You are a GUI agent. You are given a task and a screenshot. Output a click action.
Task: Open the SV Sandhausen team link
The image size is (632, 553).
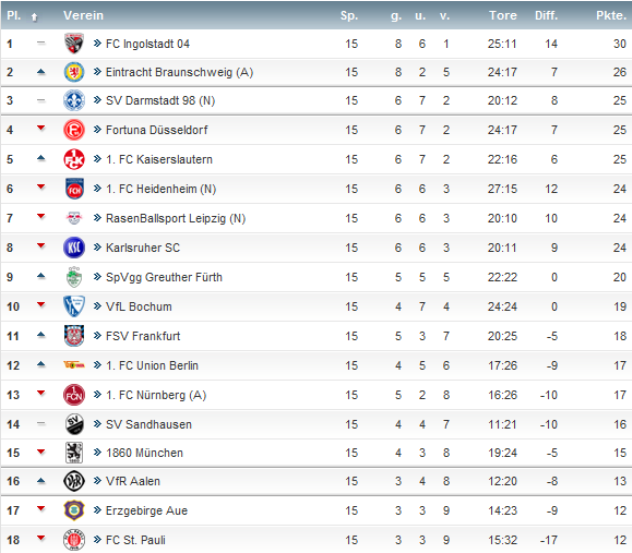point(148,424)
